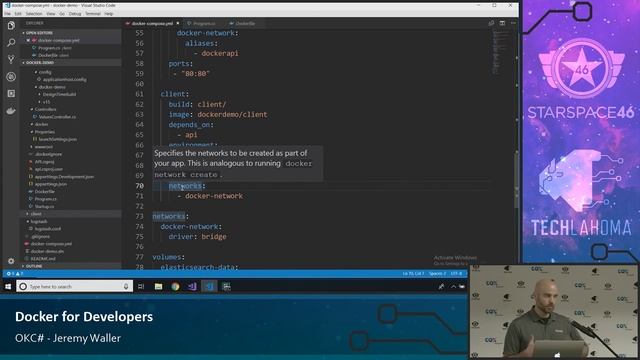Expand the wwwroot folder
This screenshot has height=360, width=640.
point(43,147)
